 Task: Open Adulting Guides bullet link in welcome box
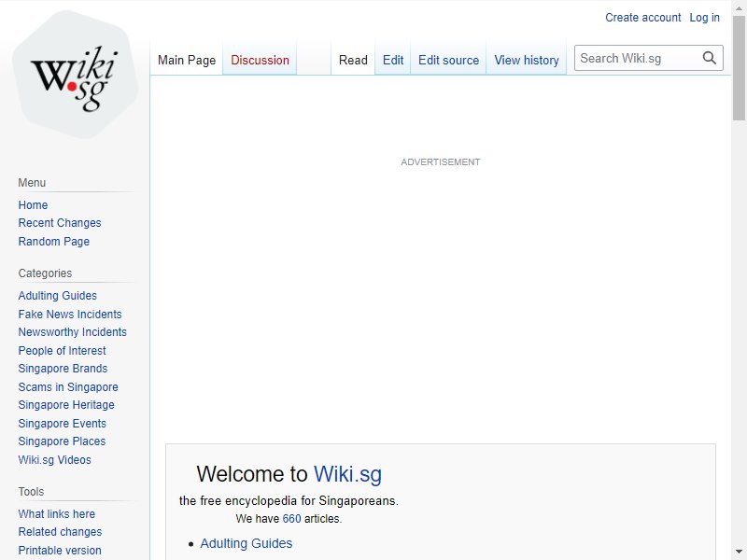(247, 543)
